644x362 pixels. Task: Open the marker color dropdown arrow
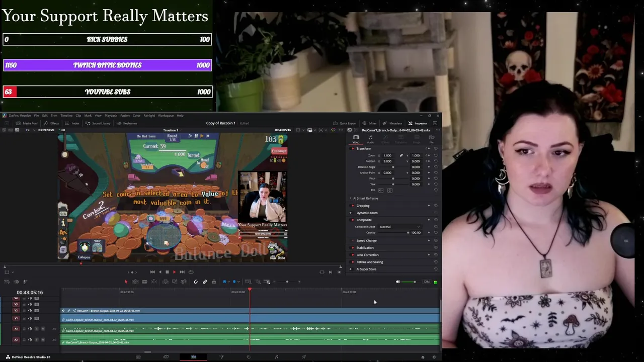tap(238, 282)
